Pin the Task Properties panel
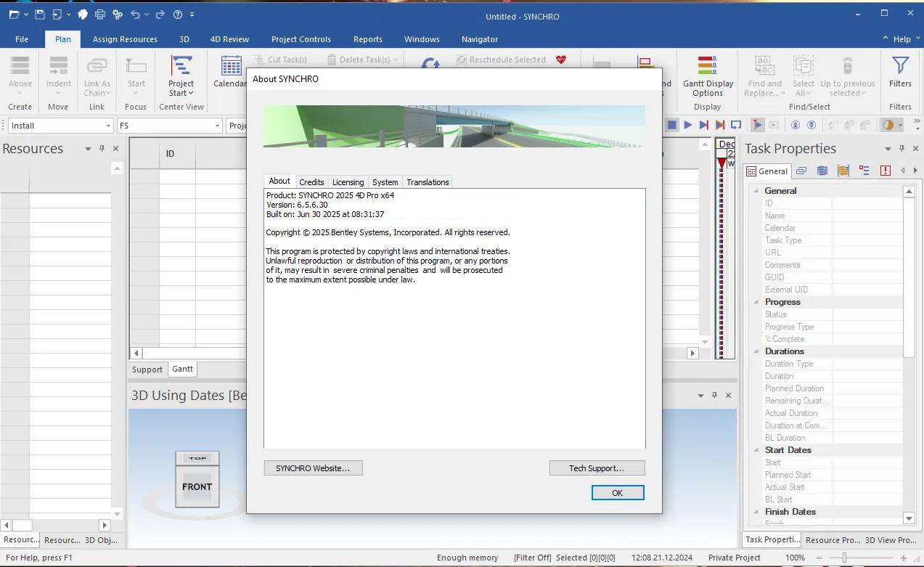Viewport: 924px width, 567px height. click(x=900, y=149)
